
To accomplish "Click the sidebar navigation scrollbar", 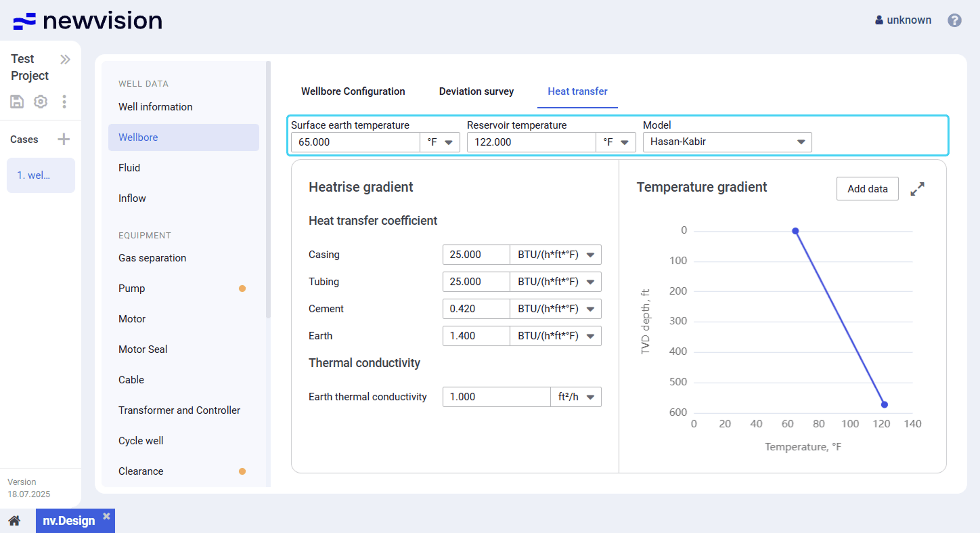I will pos(269,190).
